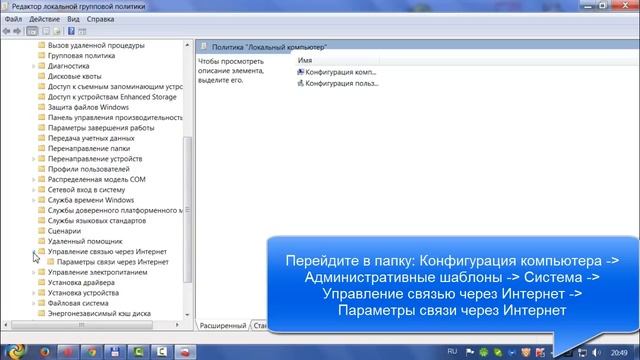Open Firefox from the taskbar
Image resolution: width=640 pixels, height=360 pixels.
44,352
